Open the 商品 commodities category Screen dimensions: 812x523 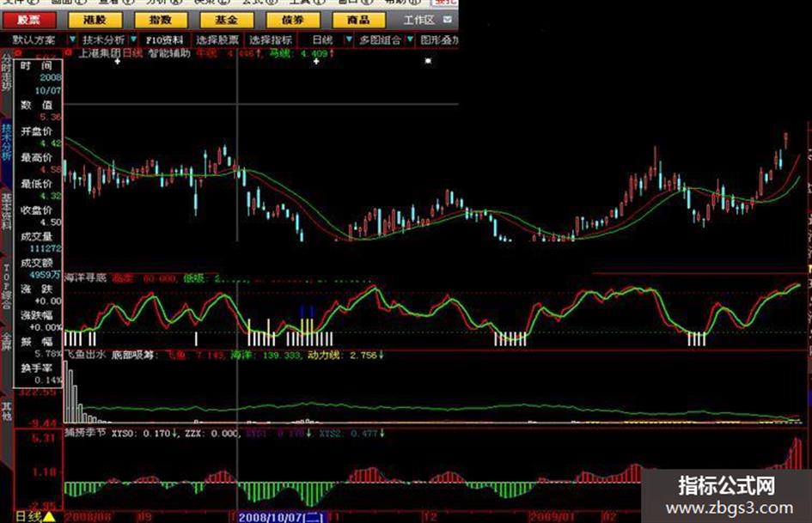tap(358, 21)
